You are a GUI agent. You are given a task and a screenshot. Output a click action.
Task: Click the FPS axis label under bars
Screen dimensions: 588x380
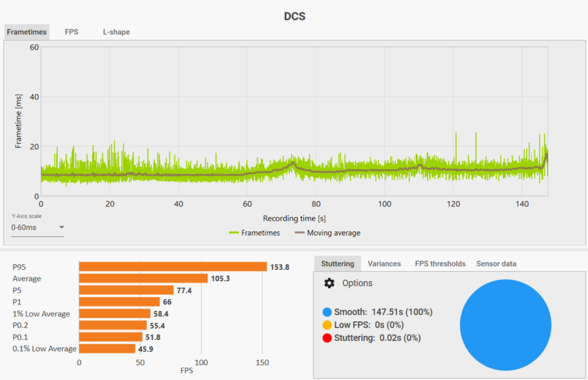[x=187, y=371]
